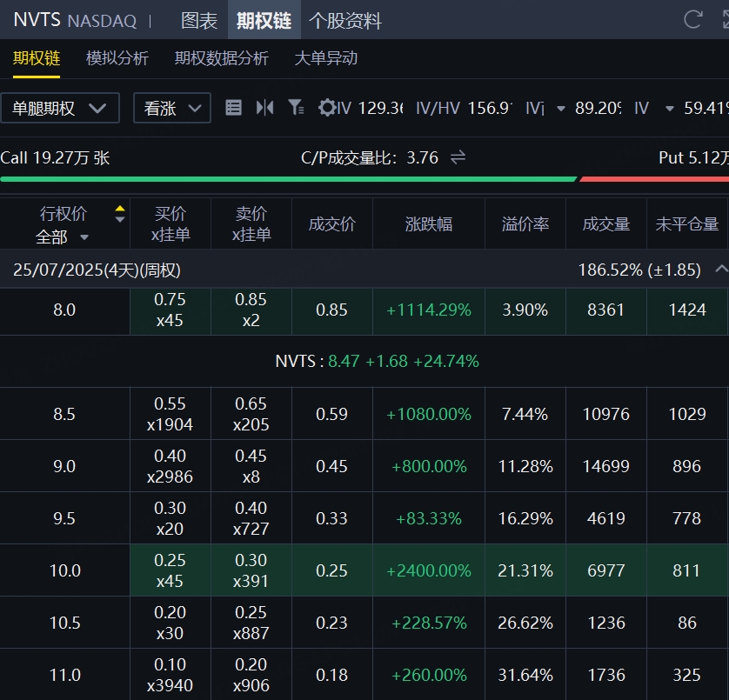Click the NVTS ticker symbol in title
The width and height of the screenshot is (729, 700).
click(x=37, y=20)
